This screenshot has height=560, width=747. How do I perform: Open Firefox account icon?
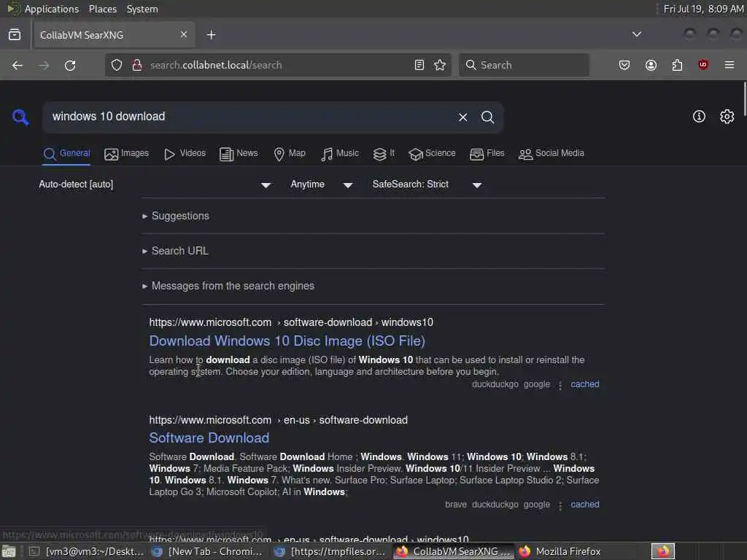tap(651, 65)
